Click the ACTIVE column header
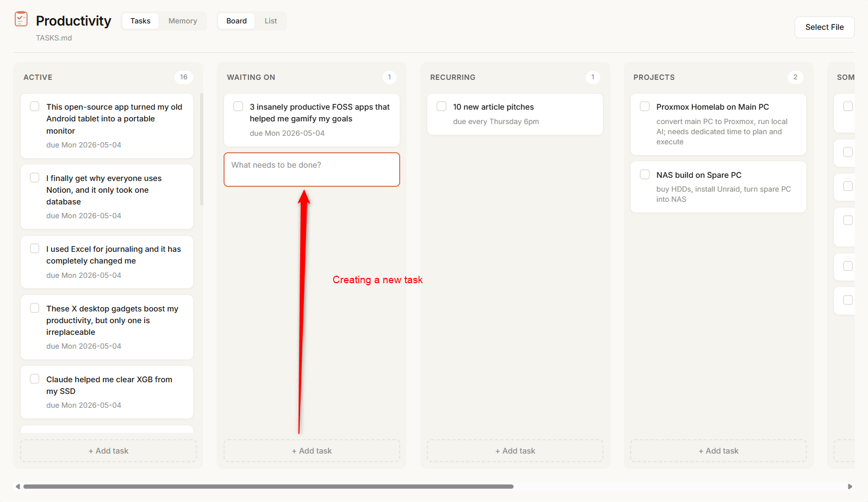 tap(38, 77)
